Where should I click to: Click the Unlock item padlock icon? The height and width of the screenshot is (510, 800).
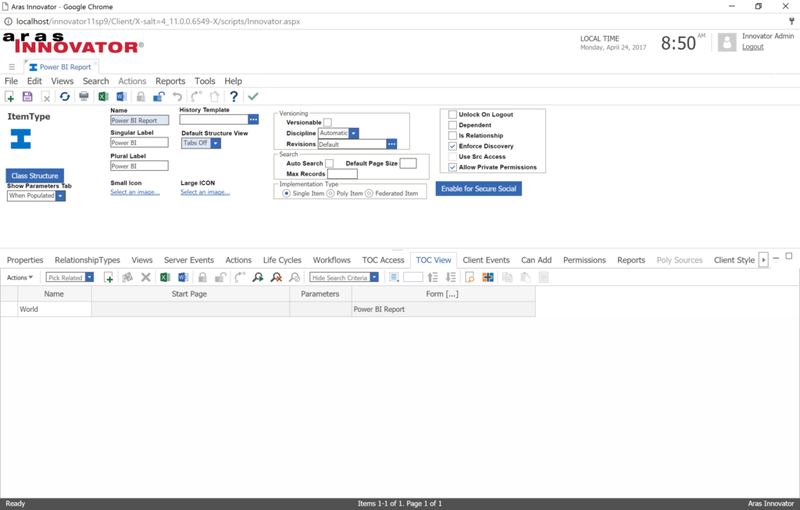(x=159, y=97)
